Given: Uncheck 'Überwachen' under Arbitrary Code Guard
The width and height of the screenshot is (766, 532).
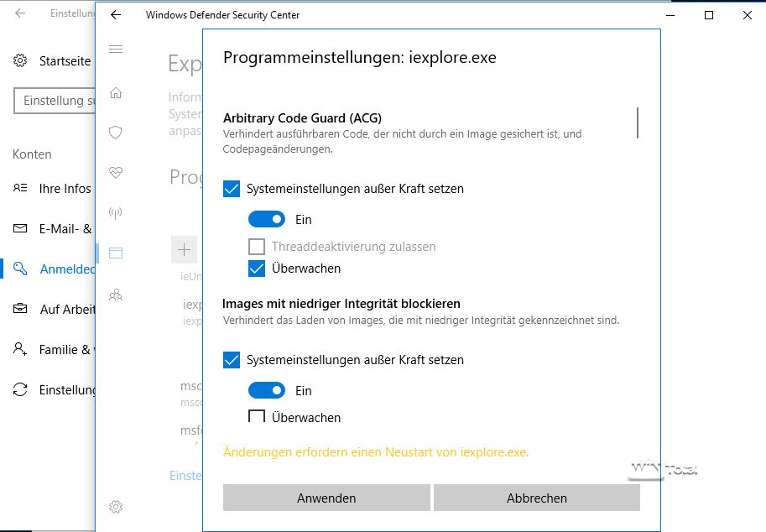Looking at the screenshot, I should (x=257, y=269).
